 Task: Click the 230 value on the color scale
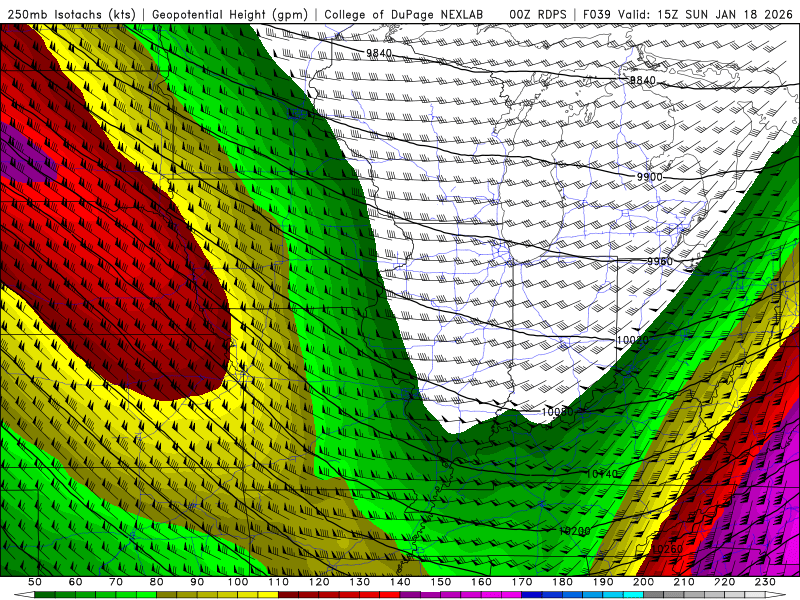click(765, 582)
